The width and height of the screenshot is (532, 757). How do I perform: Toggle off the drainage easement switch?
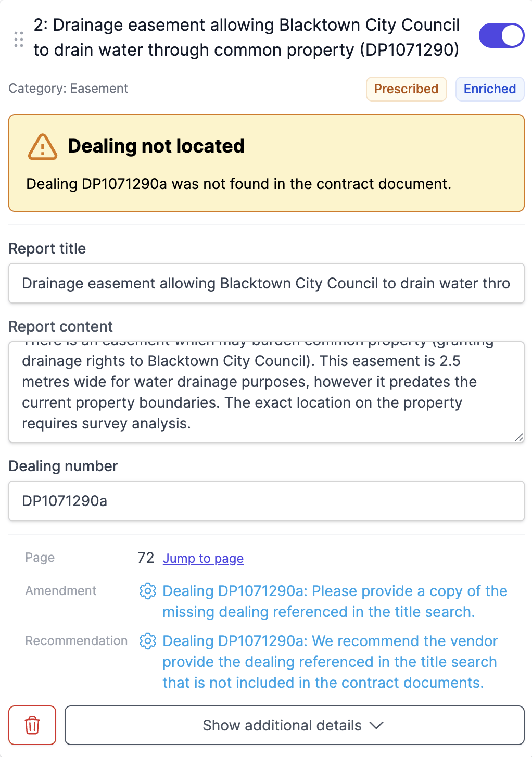point(501,35)
